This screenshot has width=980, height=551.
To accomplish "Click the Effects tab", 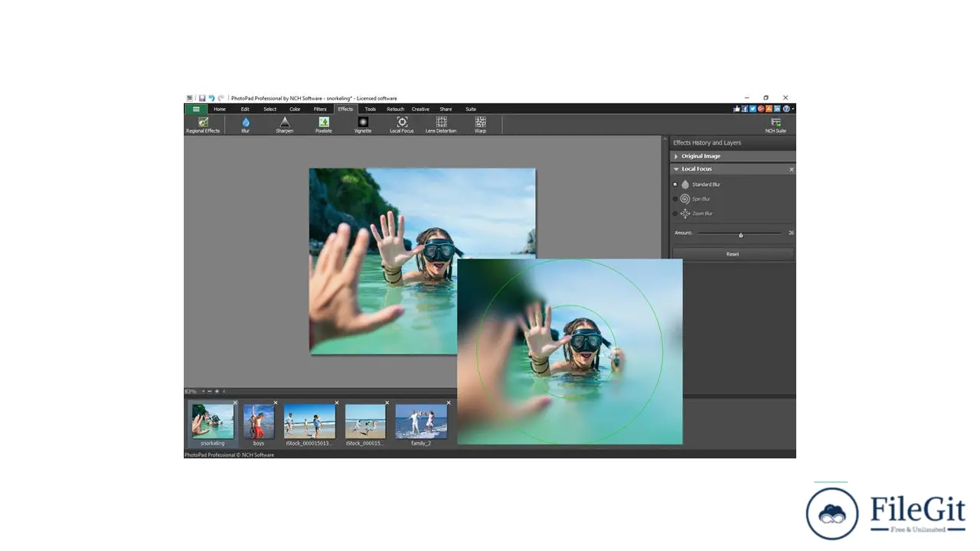I will (345, 109).
